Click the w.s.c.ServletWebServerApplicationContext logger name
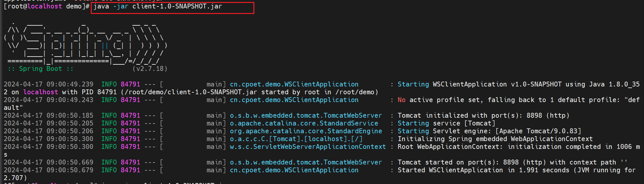 pos(308,147)
